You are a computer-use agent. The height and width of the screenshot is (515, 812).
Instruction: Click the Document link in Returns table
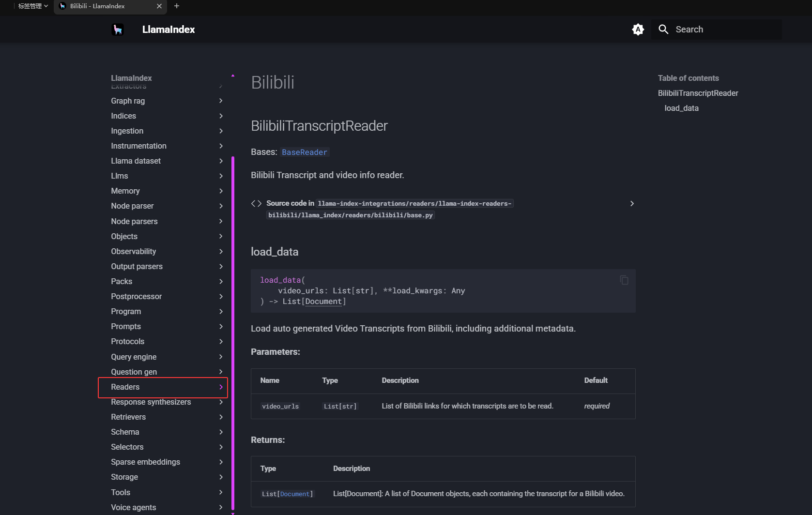tap(294, 494)
